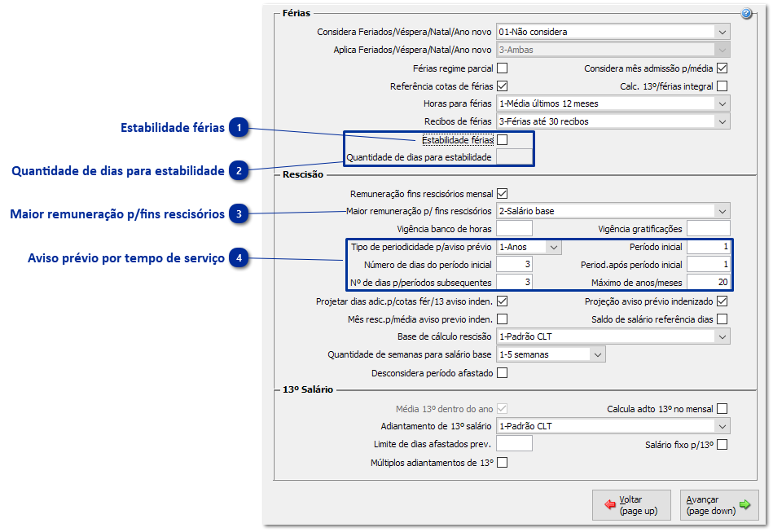Click the Vigência gratificações input field
The width and height of the screenshot is (773, 532).
tap(709, 229)
